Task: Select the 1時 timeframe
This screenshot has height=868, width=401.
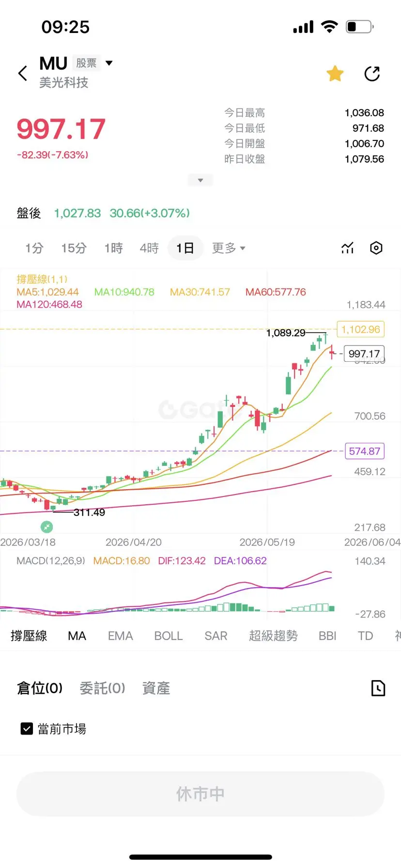Action: tap(113, 248)
